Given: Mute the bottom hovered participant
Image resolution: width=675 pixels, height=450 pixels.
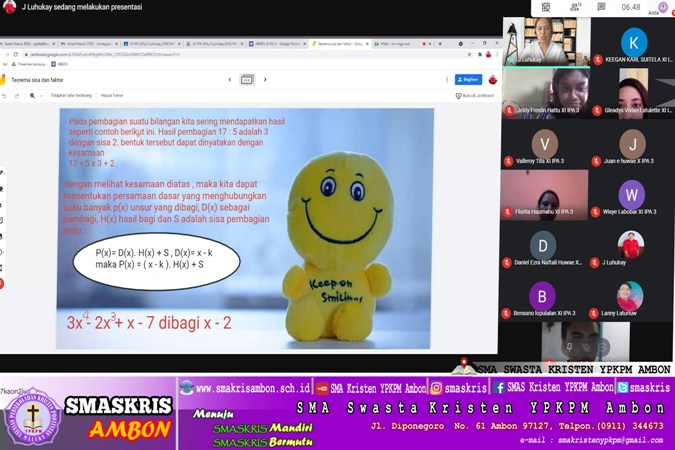Looking at the screenshot, I should tap(585, 347).
